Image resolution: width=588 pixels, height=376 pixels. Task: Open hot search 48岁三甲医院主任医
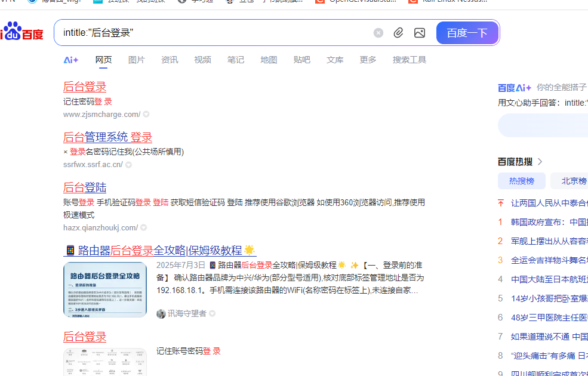click(x=549, y=318)
